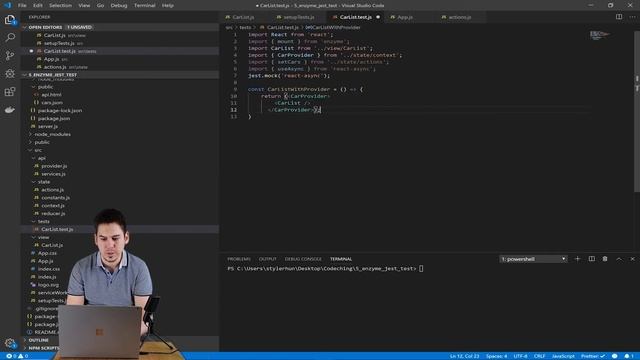The image size is (640, 360).
Task: Open the Docker view in activity bar
Action: point(10,109)
